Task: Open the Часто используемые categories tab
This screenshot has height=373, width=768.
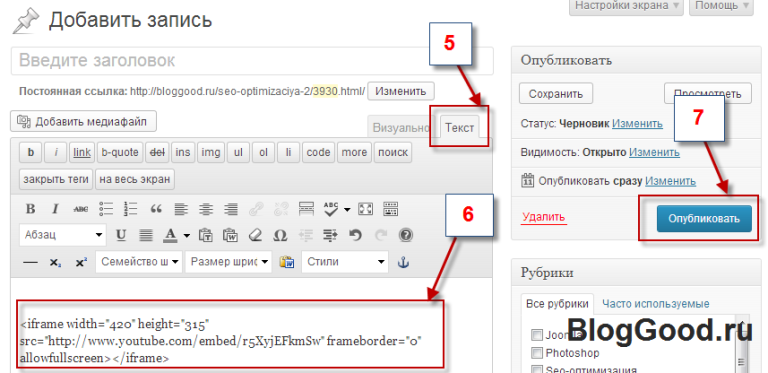Action: (655, 304)
